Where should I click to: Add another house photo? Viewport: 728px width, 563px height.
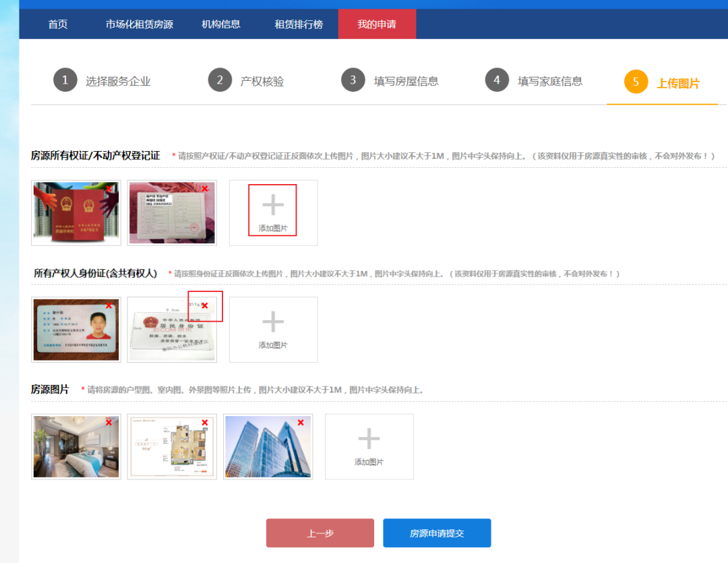(x=369, y=446)
